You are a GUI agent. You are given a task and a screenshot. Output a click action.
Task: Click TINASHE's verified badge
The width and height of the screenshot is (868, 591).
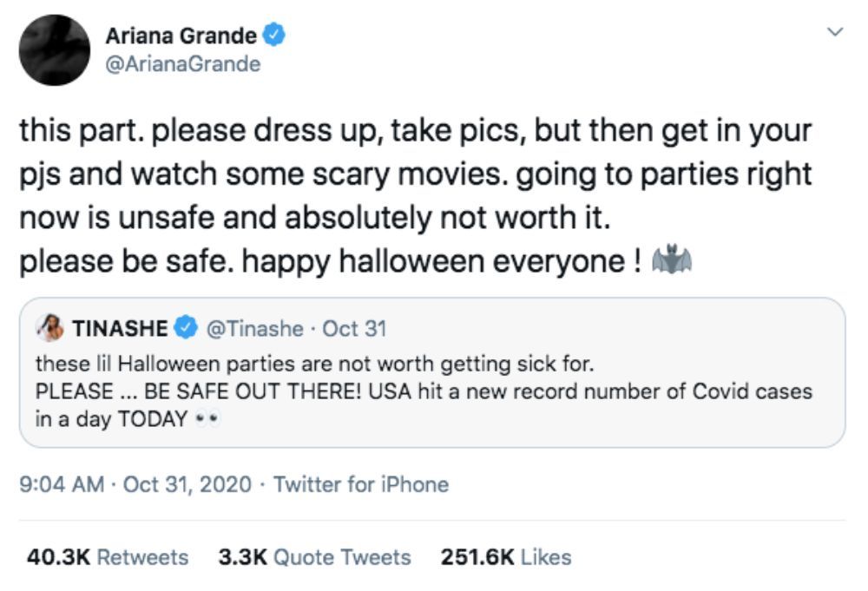click(x=185, y=329)
